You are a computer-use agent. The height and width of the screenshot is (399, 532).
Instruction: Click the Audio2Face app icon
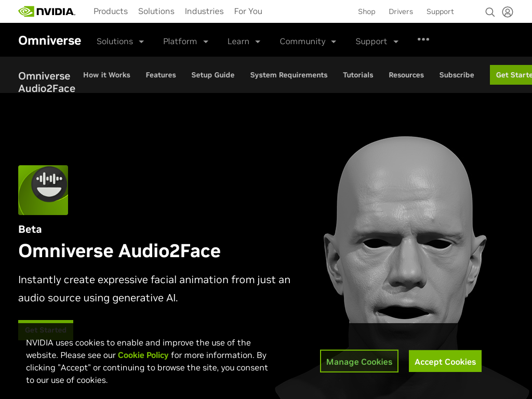click(x=43, y=190)
